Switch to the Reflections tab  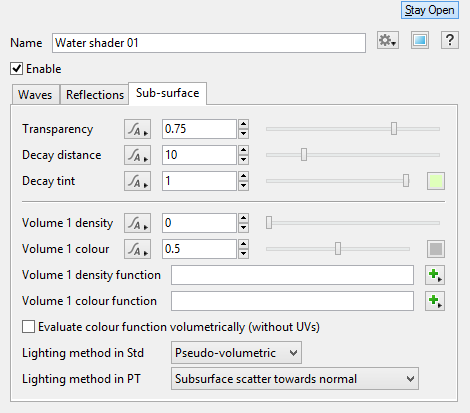coord(95,95)
